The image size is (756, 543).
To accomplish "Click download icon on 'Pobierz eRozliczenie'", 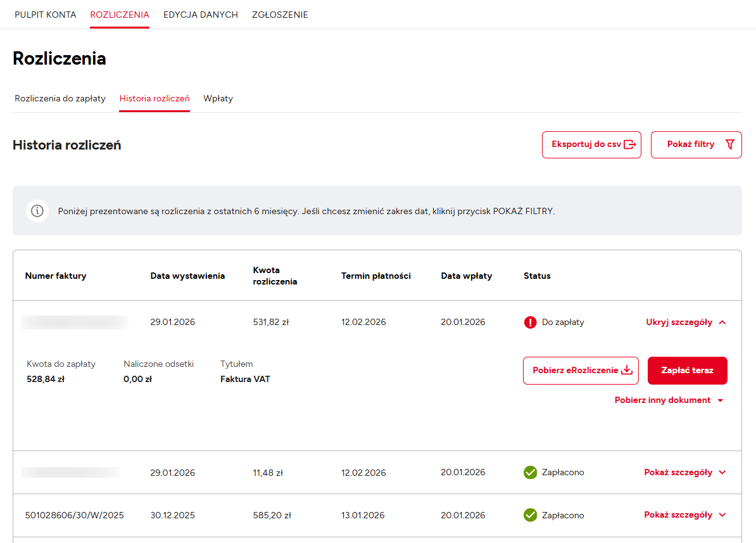I will (627, 371).
